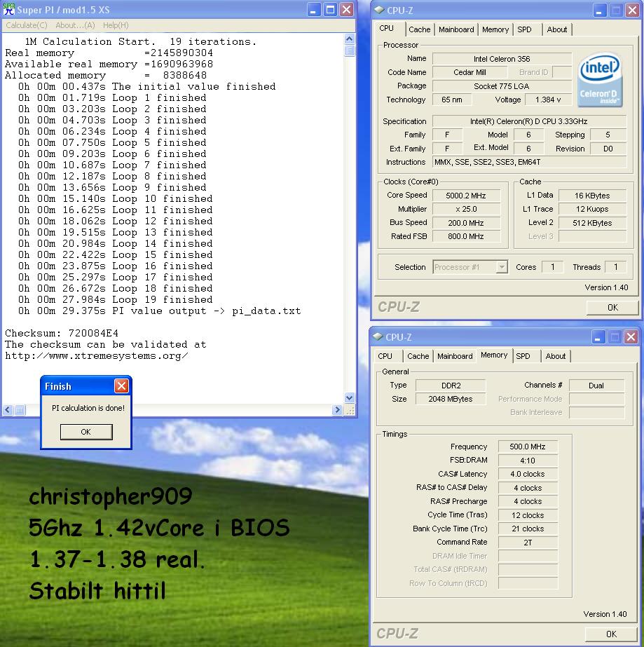Switch to Cache tab in bottom CPU-Z

click(x=418, y=355)
